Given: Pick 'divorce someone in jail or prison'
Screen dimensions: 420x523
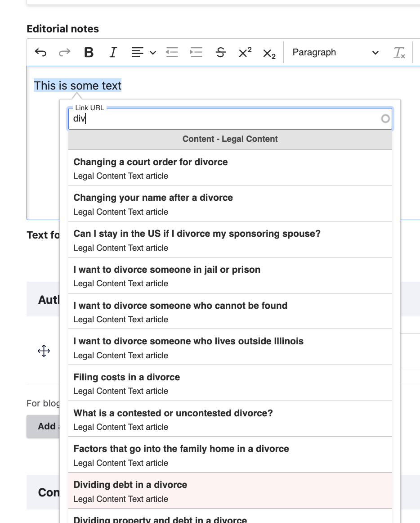Looking at the screenshot, I should point(230,275).
